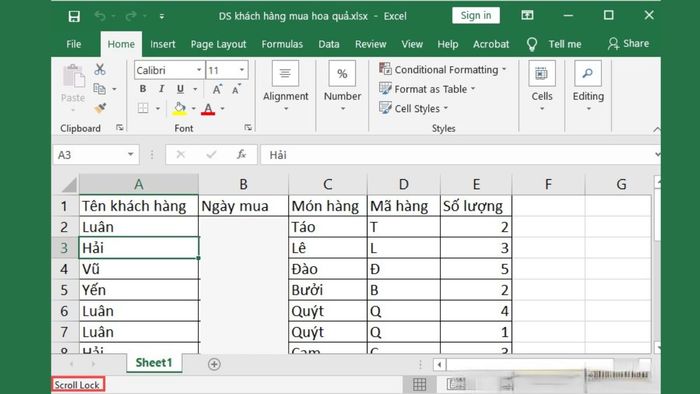Click the Enter checkmark in formula bar
Screen dimensions: 700x394
pyautogui.click(x=211, y=155)
